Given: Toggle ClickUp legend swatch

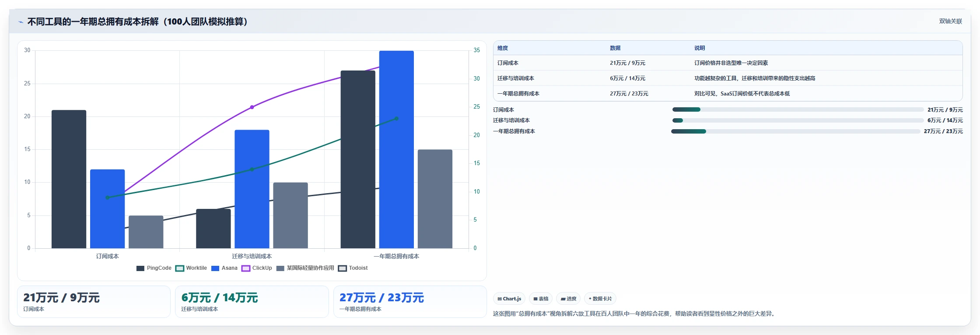Looking at the screenshot, I should point(246,268).
